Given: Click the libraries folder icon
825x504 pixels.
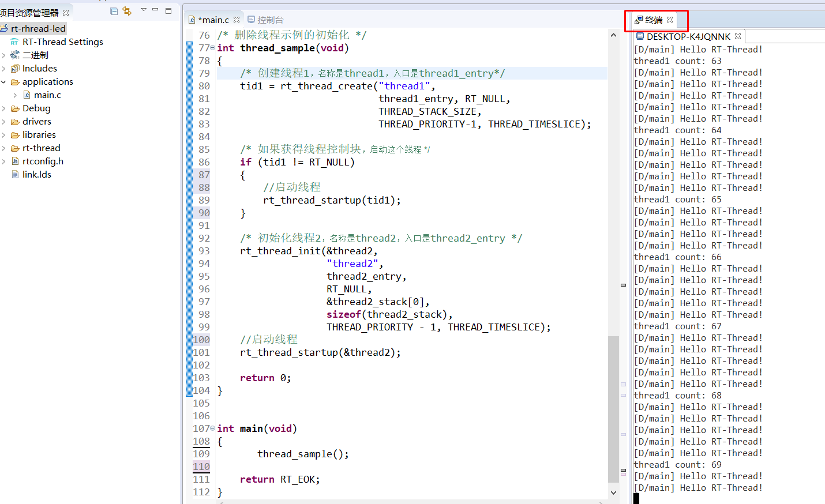Looking at the screenshot, I should 15,135.
